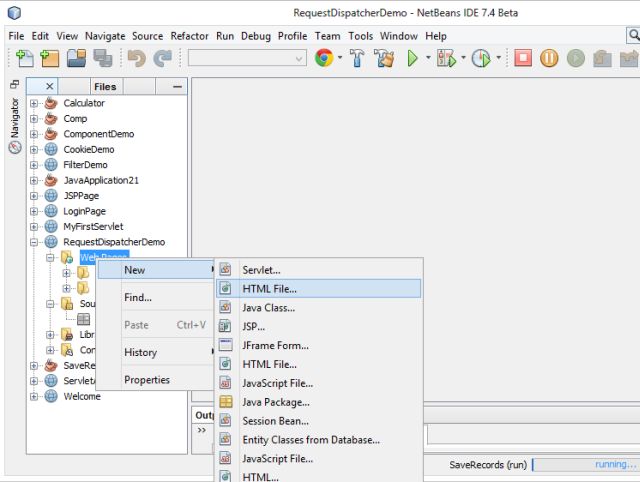Click the NetBeans cube icon in title bar
The width and height of the screenshot is (640, 482).
(14, 13)
